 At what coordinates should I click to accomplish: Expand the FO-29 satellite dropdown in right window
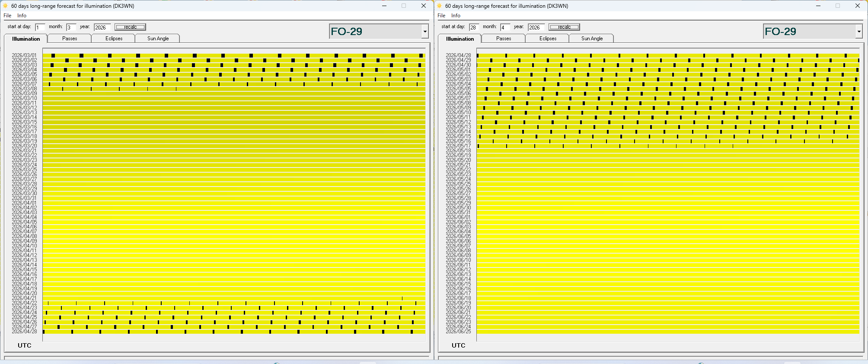(859, 31)
